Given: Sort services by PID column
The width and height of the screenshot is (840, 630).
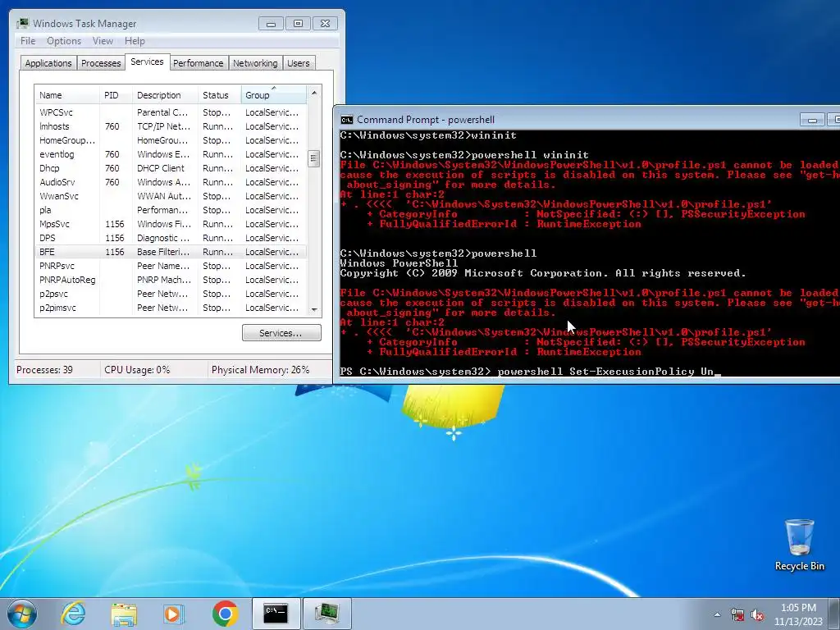Looking at the screenshot, I should (116, 95).
